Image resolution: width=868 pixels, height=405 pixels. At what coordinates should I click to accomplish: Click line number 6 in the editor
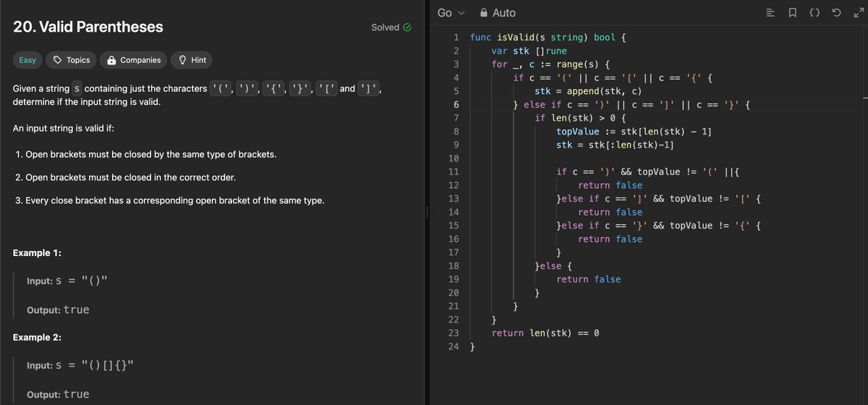456,105
